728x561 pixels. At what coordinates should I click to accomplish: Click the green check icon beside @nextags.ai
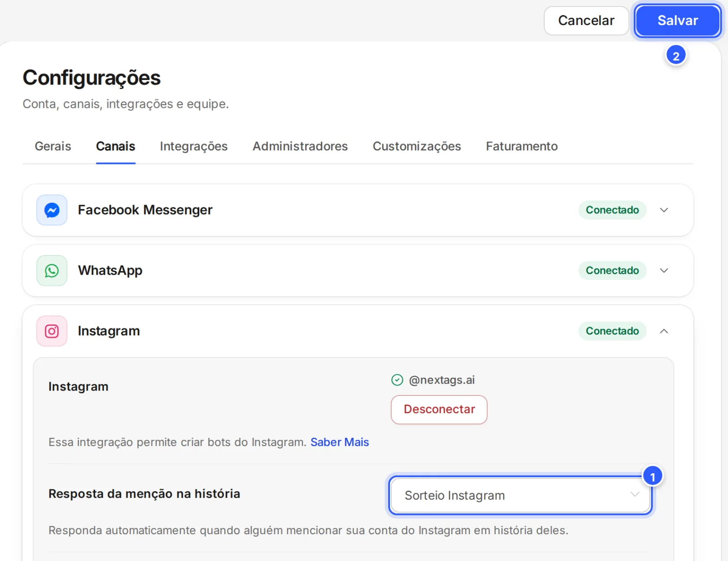tap(397, 380)
